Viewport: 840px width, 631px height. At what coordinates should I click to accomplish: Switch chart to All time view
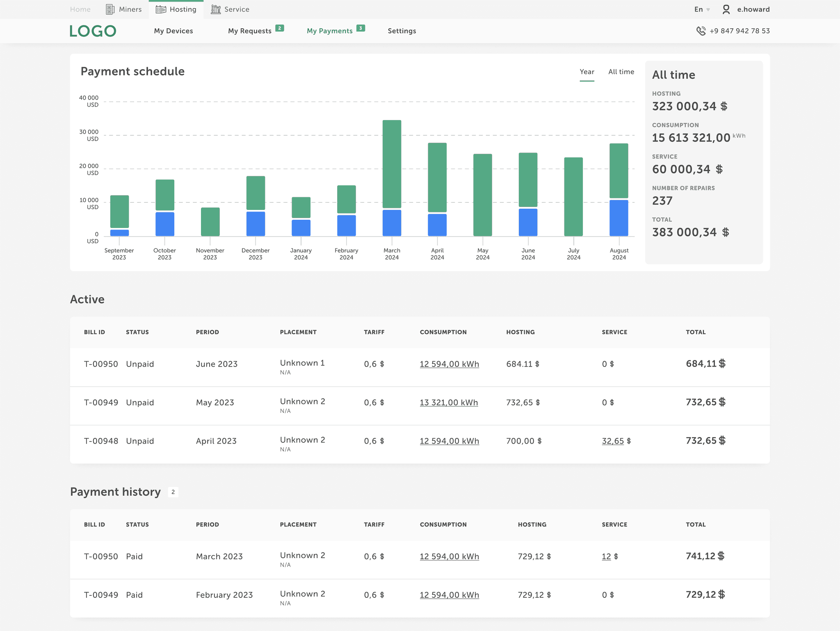click(x=621, y=72)
